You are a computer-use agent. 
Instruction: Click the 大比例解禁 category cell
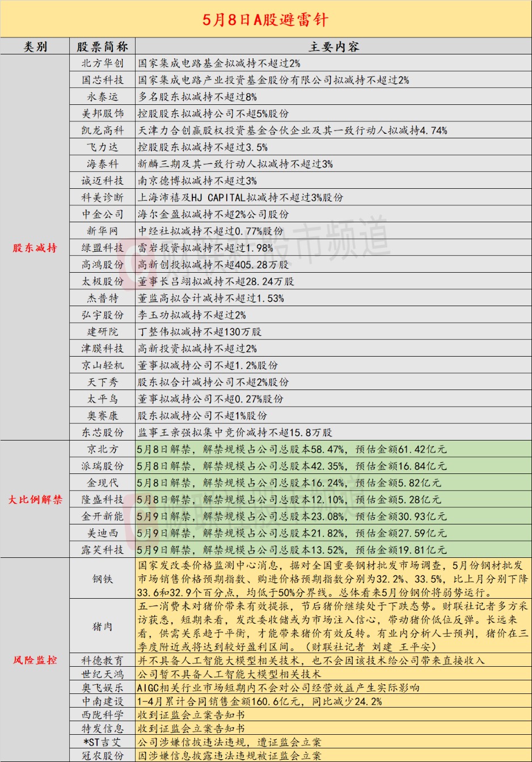click(x=35, y=499)
